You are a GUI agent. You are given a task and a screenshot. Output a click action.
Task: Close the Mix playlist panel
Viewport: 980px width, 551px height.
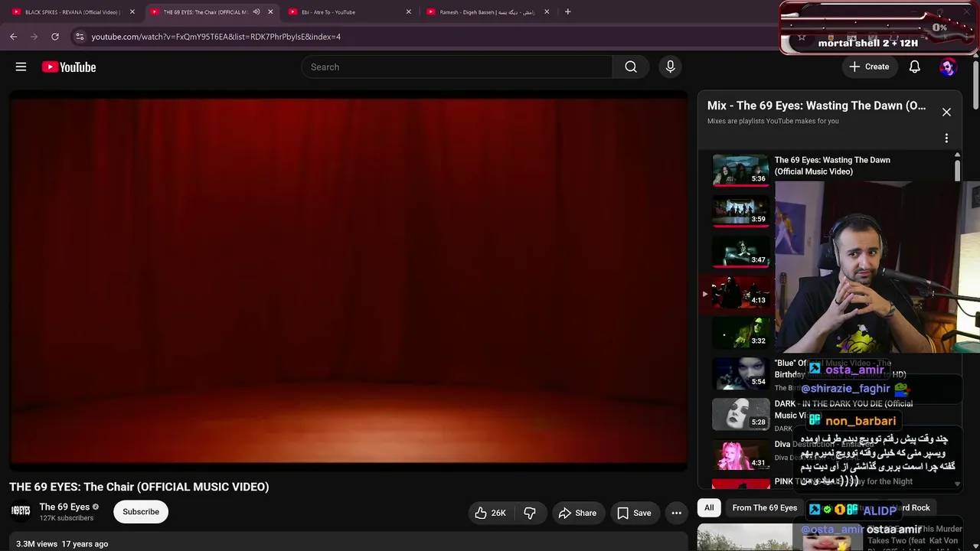[x=946, y=112]
